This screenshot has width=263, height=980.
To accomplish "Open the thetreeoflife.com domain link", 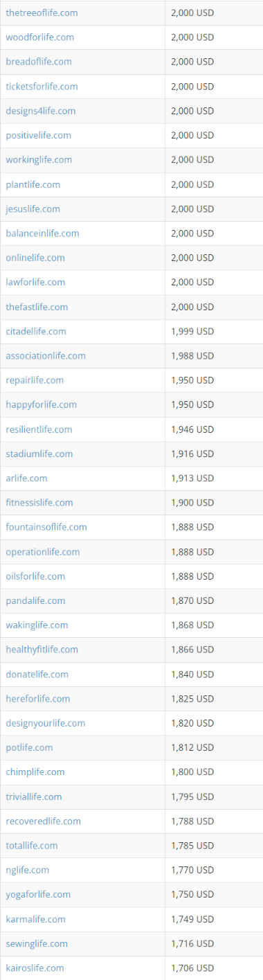I will click(x=42, y=12).
